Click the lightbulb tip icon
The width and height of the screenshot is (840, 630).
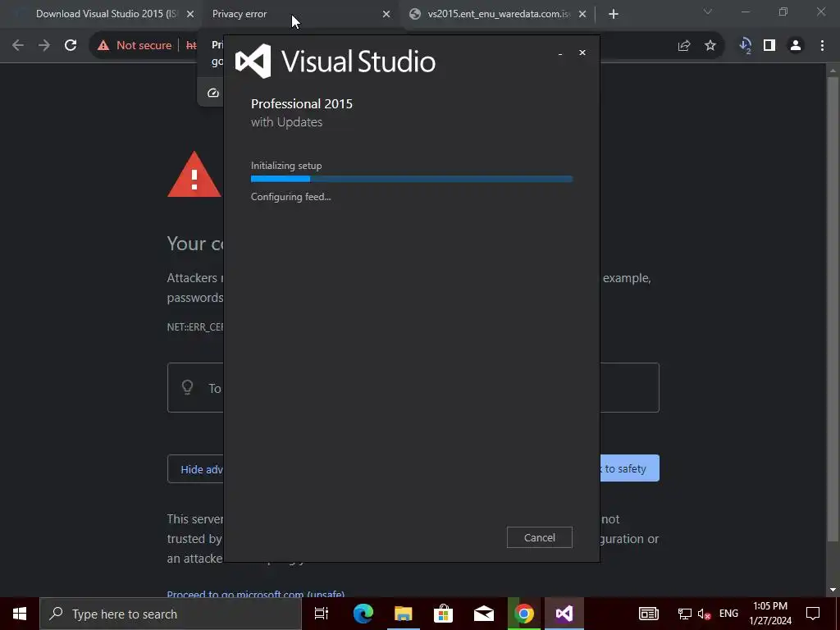188,387
